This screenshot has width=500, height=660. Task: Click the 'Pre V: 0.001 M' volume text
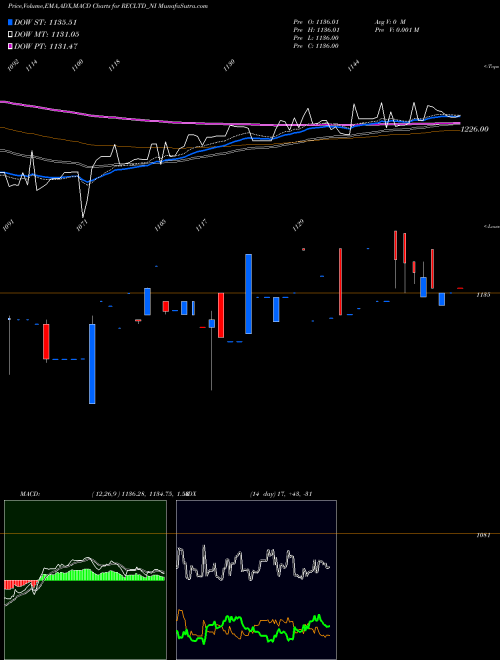pyautogui.click(x=396, y=30)
